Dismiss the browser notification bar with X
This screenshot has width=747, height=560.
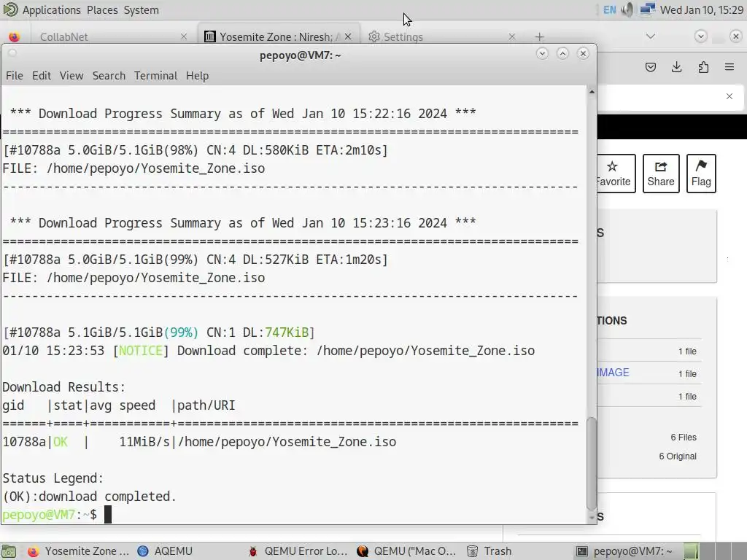(x=729, y=96)
